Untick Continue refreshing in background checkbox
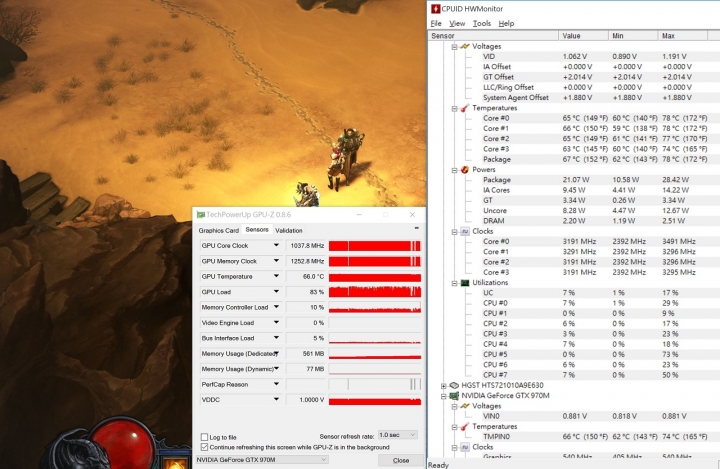The width and height of the screenshot is (720, 469). tap(204, 447)
